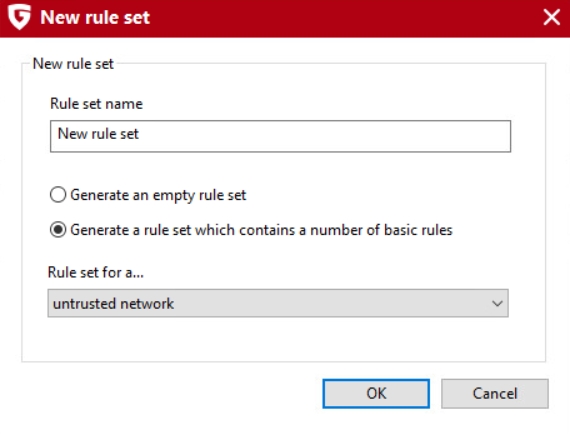This screenshot has height=434, width=570.
Task: Click the 'New rule set' text in input
Action: pos(98,134)
